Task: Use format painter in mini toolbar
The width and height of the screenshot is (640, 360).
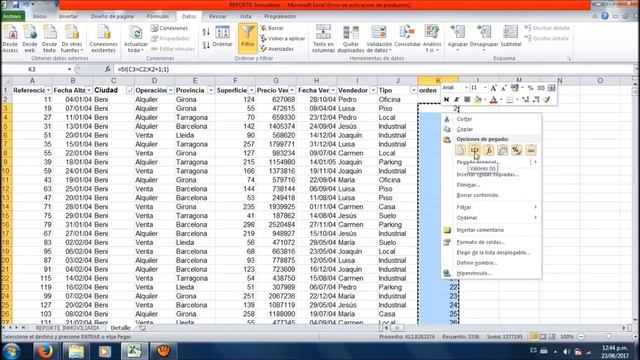Action: point(547,99)
